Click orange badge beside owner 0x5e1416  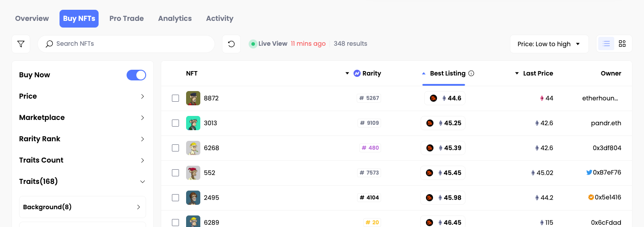pyautogui.click(x=591, y=197)
